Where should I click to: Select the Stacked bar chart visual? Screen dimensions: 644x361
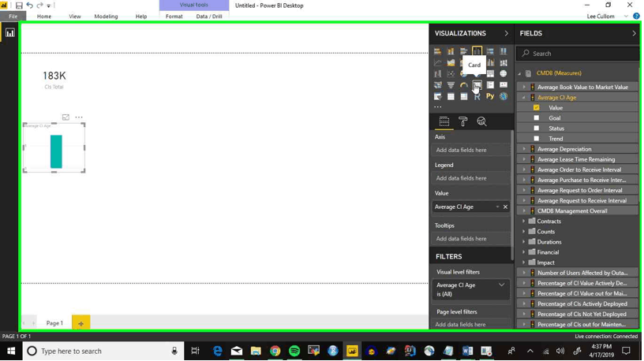438,51
